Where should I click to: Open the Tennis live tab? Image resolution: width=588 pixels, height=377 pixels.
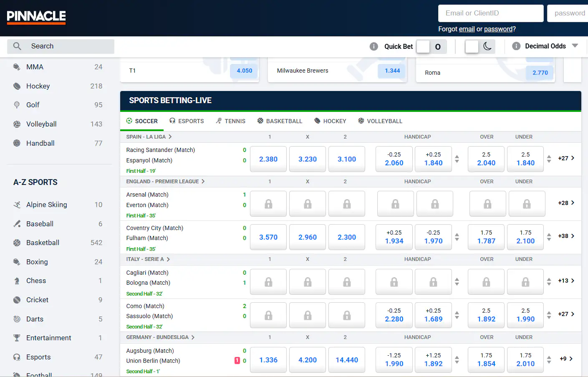(x=230, y=121)
